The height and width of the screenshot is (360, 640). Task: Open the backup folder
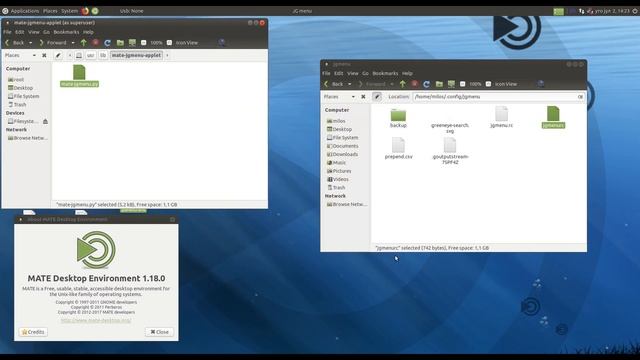pyautogui.click(x=398, y=118)
